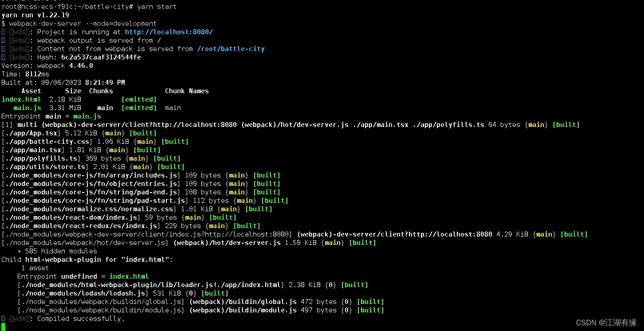Open the http://localhost:8080/ project link
Viewport: 644px width, 331px height.
pos(169,32)
